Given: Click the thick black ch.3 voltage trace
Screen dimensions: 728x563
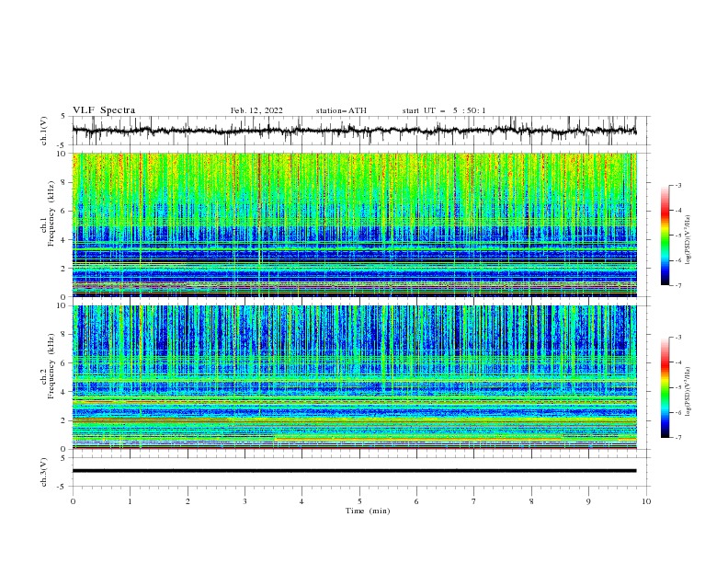Looking at the screenshot, I should click(x=354, y=471).
